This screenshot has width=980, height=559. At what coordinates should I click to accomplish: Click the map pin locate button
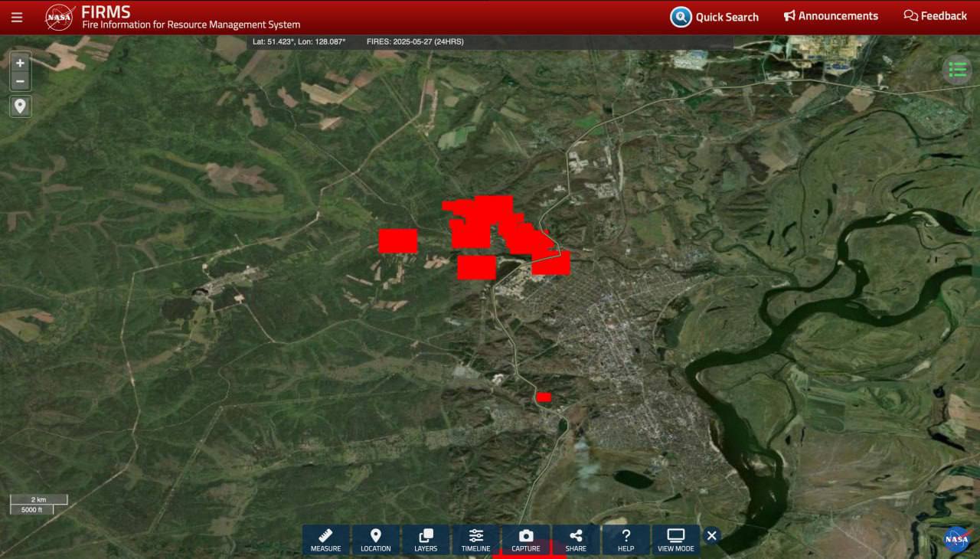point(20,106)
